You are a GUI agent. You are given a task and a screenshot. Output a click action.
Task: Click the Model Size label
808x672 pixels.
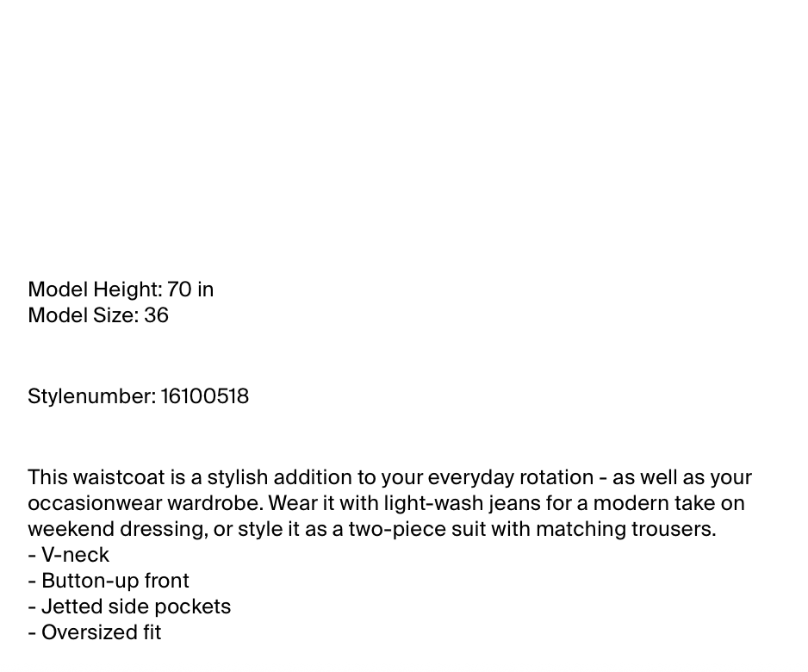[x=82, y=315]
